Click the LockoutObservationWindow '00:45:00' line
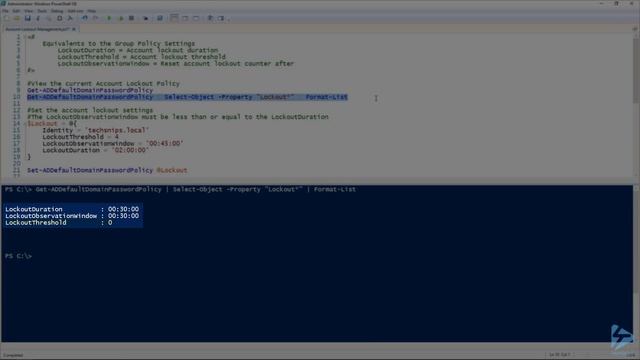 tap(113, 144)
